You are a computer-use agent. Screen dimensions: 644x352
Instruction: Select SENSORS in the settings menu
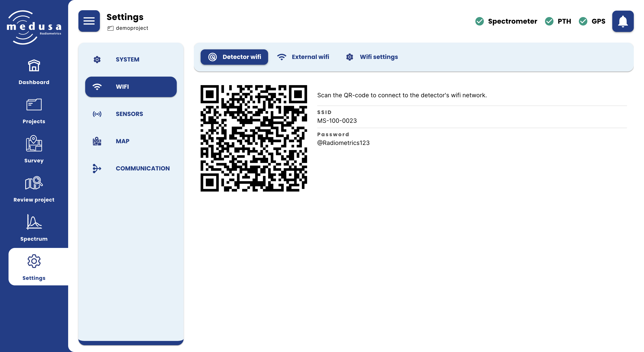point(131,114)
